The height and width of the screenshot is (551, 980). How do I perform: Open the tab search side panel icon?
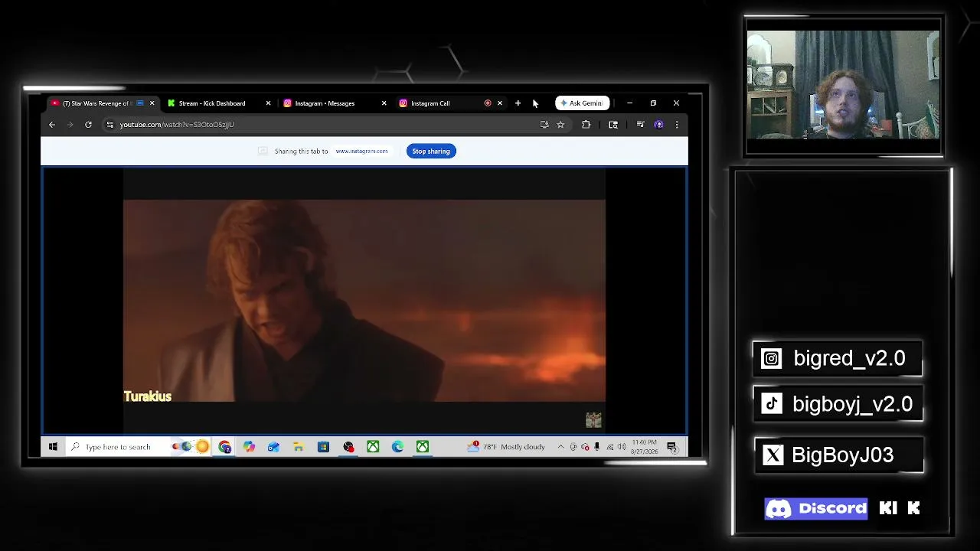tap(613, 125)
